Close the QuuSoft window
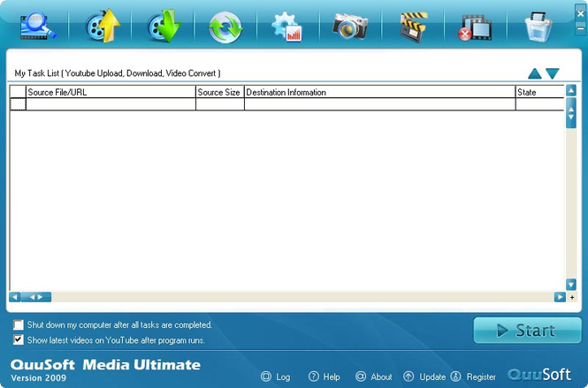 coord(580,13)
